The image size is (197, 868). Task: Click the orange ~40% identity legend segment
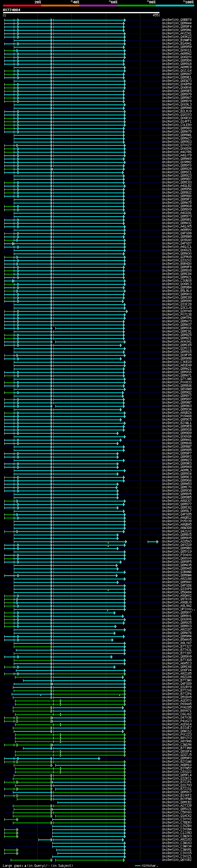pos(60,6)
